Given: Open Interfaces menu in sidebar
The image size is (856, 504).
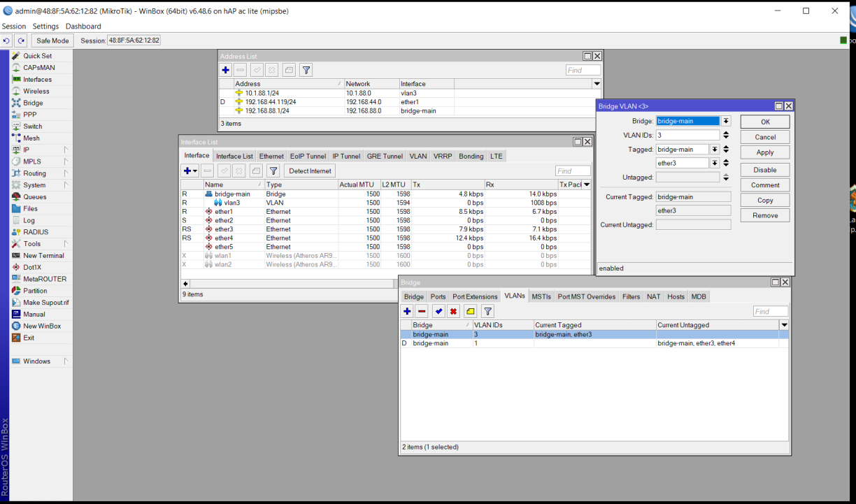Looking at the screenshot, I should 37,80.
